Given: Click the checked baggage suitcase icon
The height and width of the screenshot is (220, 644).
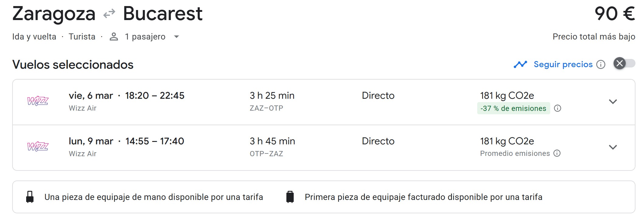Looking at the screenshot, I should pos(290,197).
